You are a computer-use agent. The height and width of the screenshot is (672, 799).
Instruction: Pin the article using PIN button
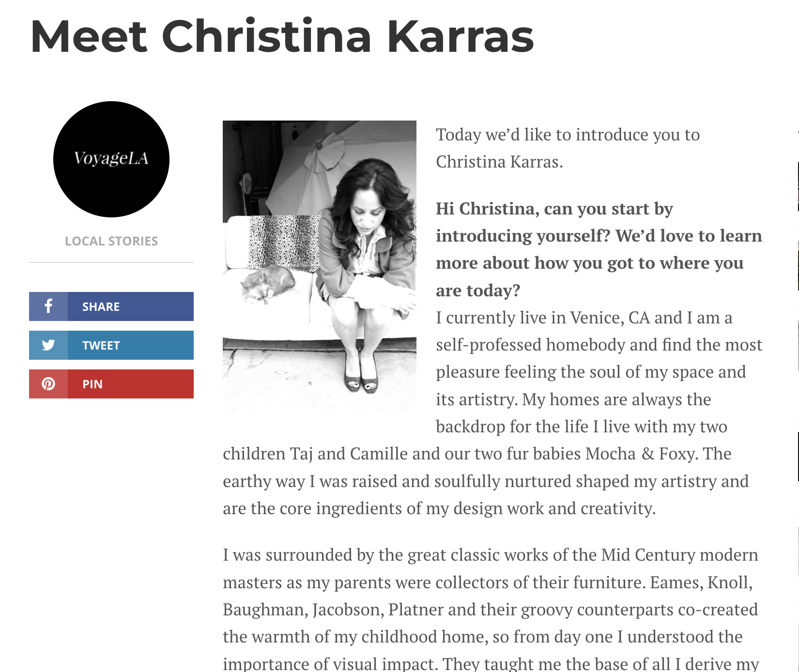coord(111,384)
